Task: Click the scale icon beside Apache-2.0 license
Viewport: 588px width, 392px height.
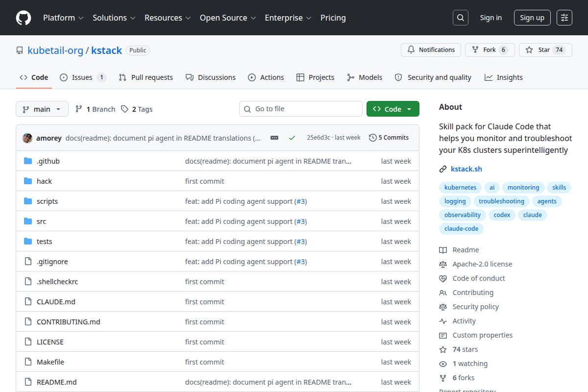Action: tap(443, 264)
